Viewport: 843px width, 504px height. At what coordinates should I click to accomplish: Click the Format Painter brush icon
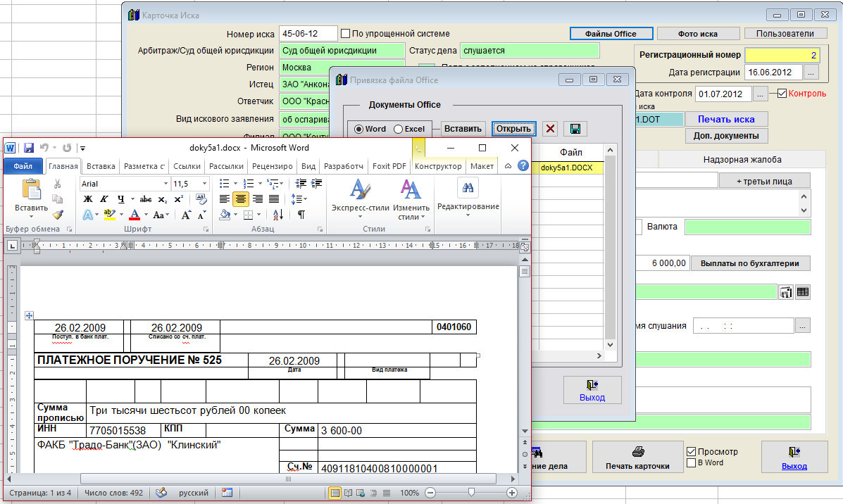58,215
